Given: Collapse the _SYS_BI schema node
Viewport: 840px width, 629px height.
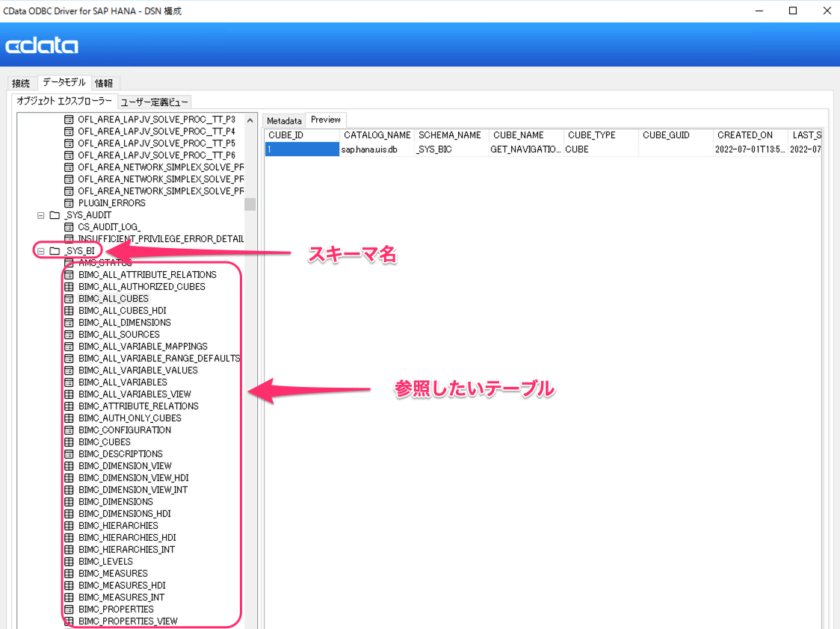Looking at the screenshot, I should point(40,251).
